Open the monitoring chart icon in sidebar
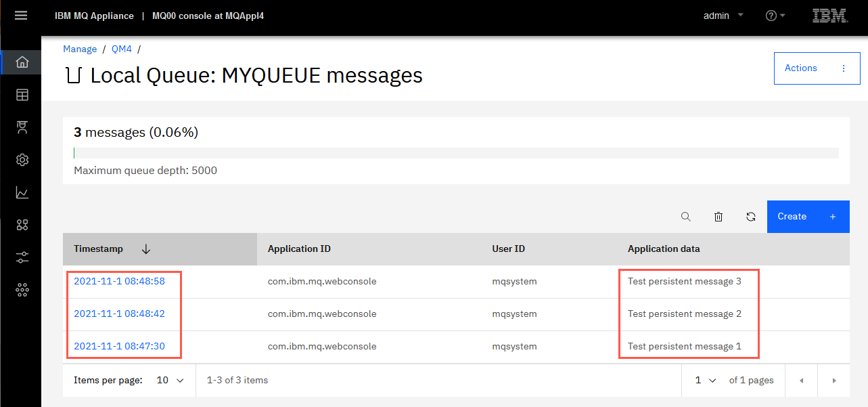 click(x=22, y=193)
